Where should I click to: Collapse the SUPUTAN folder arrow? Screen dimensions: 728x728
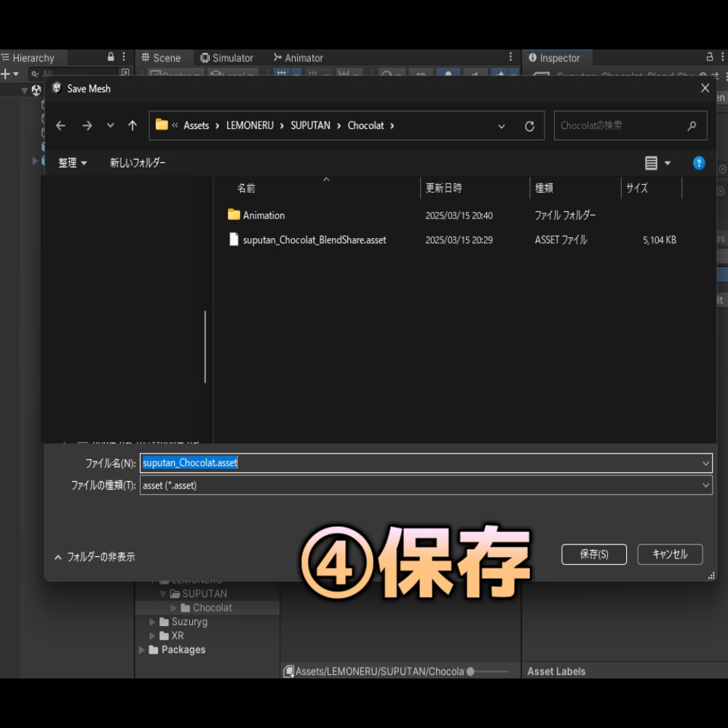(x=162, y=594)
